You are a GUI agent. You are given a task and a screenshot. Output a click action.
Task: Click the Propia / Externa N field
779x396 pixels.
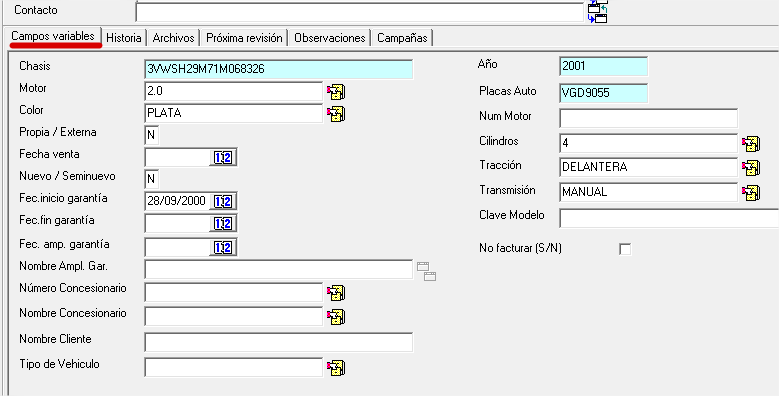152,135
